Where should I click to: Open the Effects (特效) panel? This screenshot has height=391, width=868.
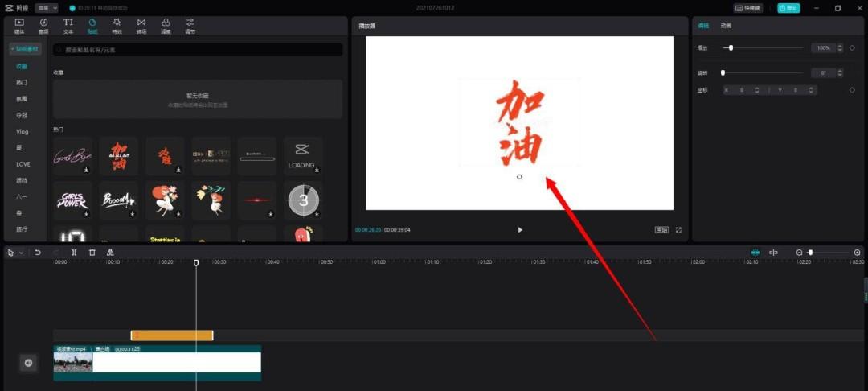click(x=117, y=26)
